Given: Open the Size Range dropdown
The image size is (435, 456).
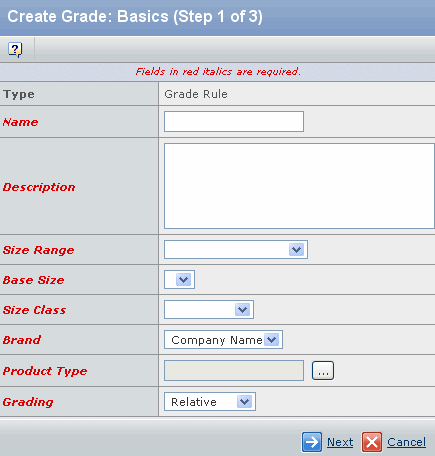Looking at the screenshot, I should 236,249.
